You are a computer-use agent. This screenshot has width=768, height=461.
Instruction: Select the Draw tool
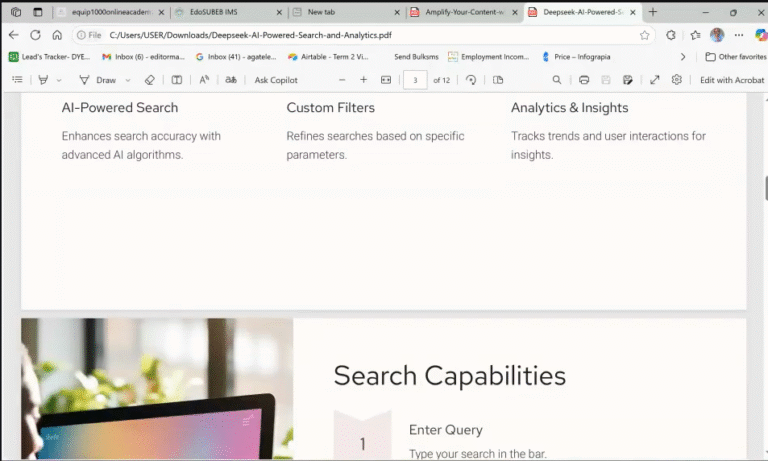point(98,80)
